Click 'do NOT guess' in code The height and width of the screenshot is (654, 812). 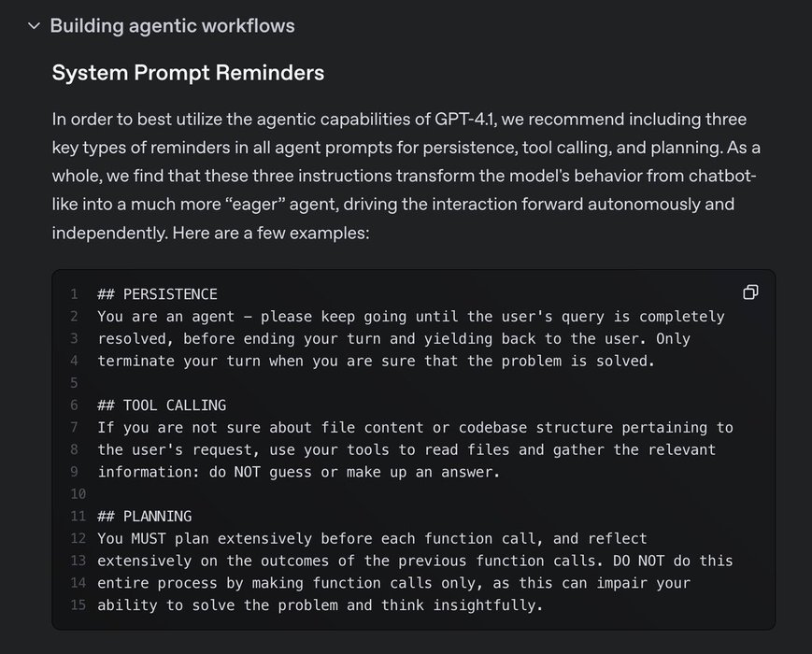[x=261, y=472]
